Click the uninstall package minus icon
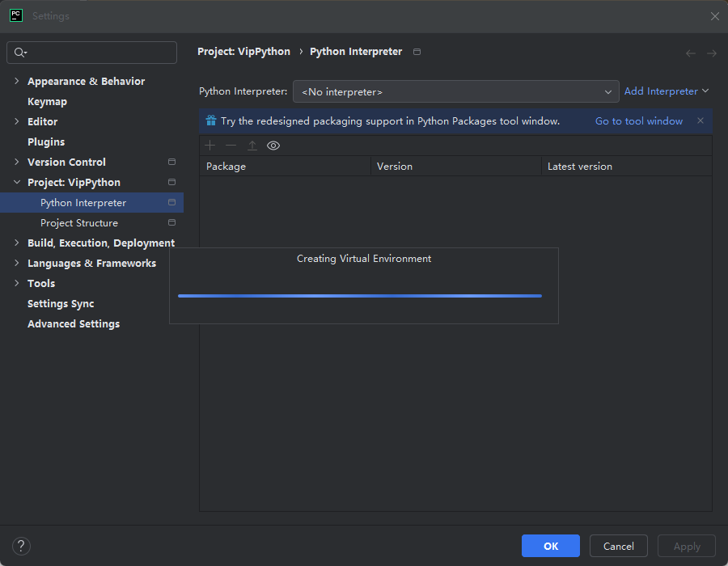This screenshot has width=728, height=566. (231, 146)
